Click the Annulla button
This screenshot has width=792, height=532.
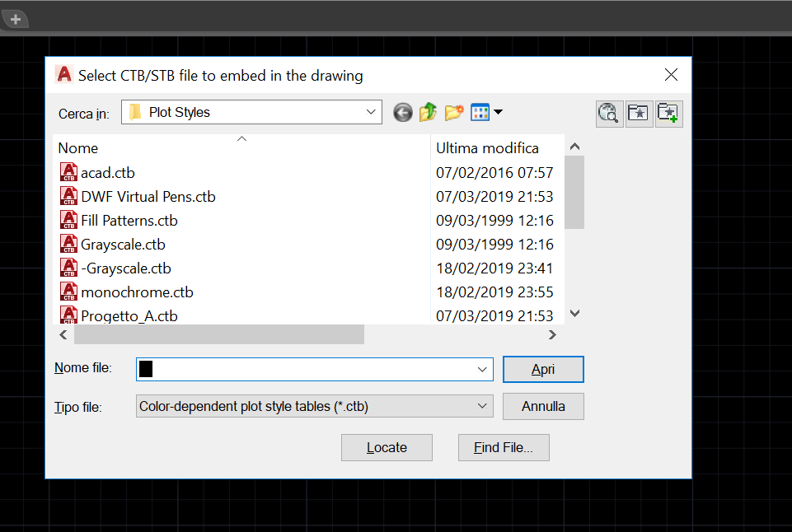543,406
